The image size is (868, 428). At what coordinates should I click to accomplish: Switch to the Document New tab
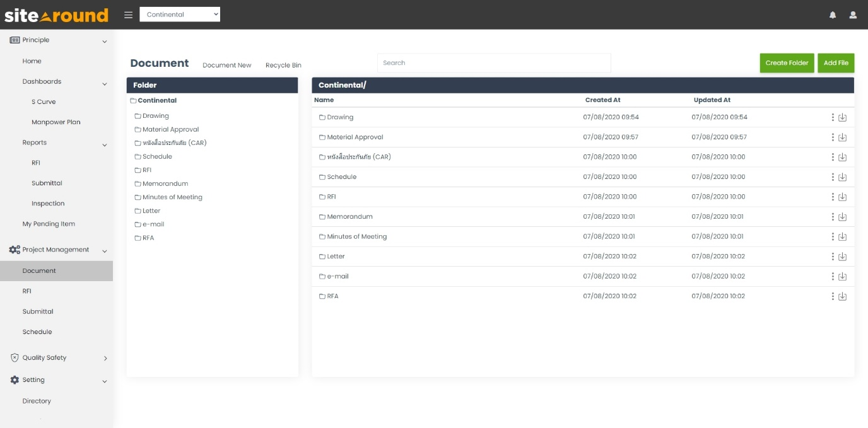(227, 65)
